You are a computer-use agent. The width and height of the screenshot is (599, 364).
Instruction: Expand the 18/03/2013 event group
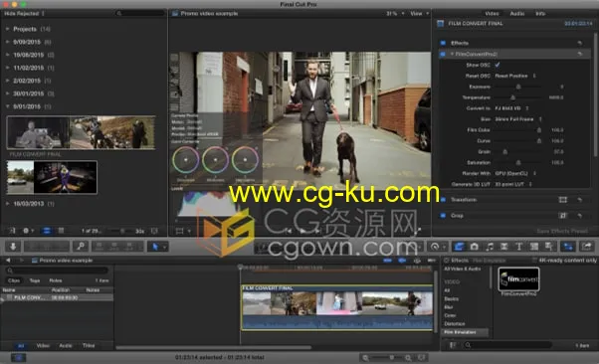point(7,204)
